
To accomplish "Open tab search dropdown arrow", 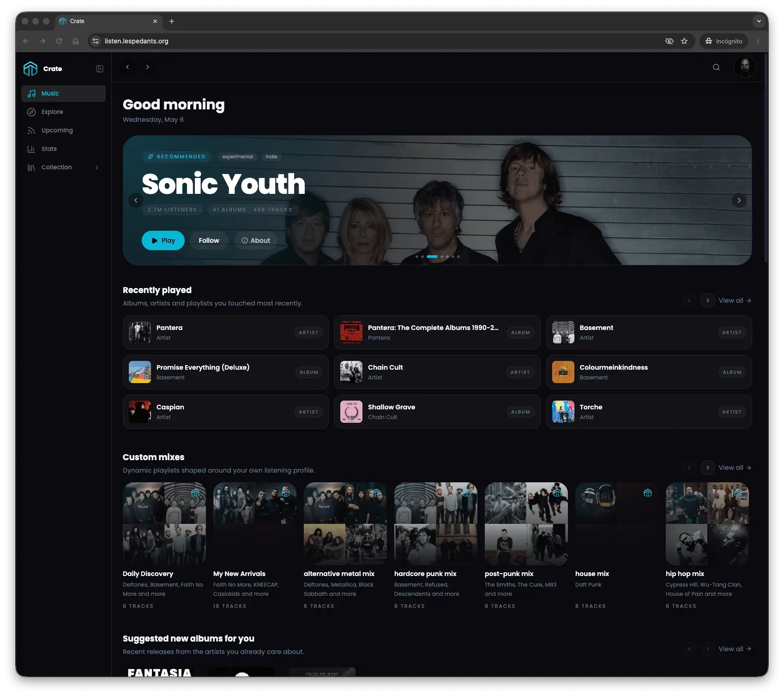I will click(759, 21).
